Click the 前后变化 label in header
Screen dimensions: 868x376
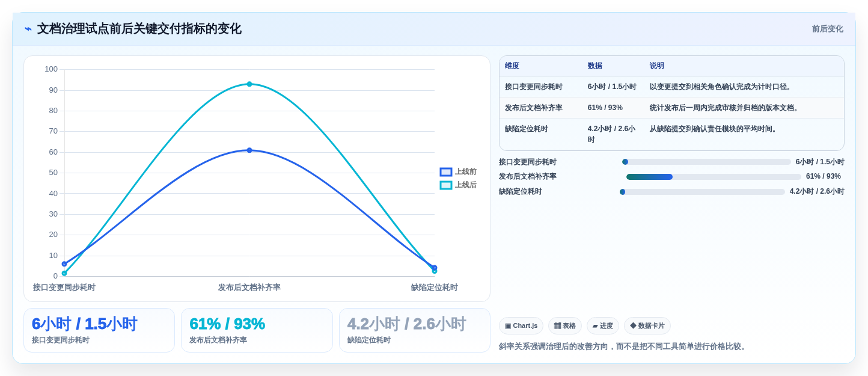pyautogui.click(x=827, y=29)
